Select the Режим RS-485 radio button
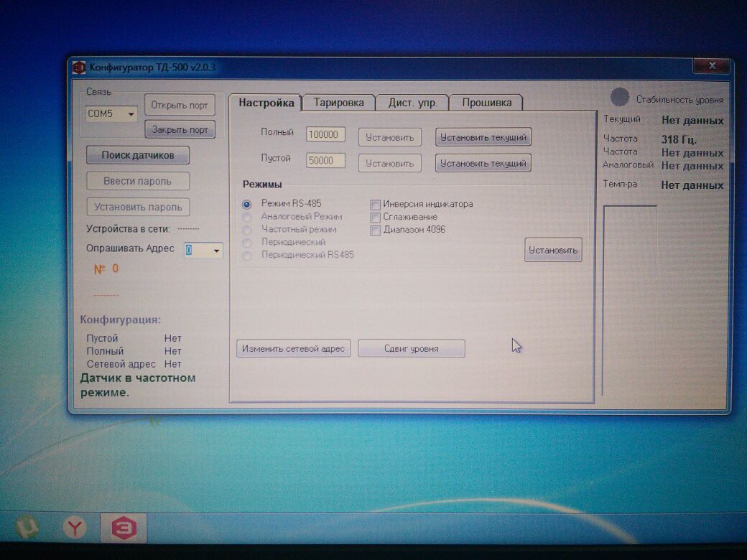 [x=247, y=204]
